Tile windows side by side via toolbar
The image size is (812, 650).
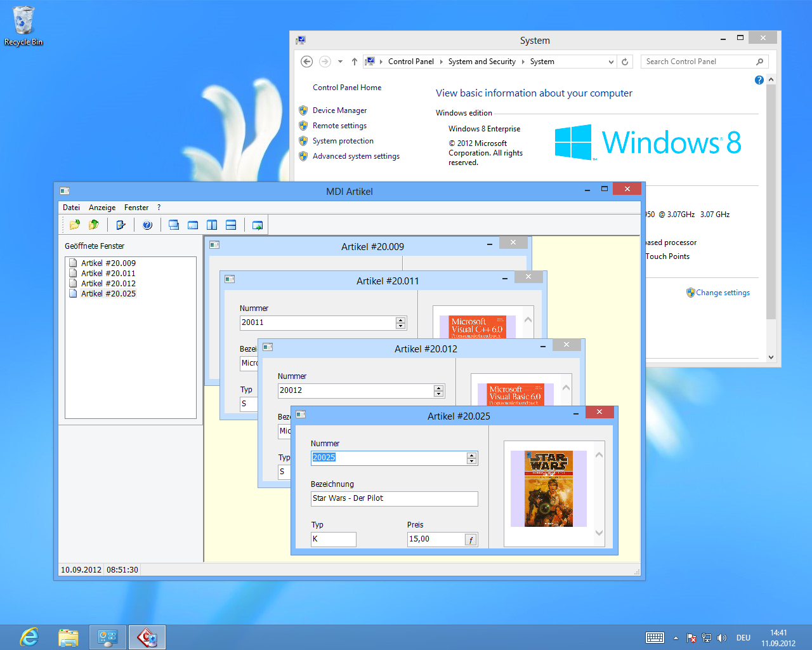[212, 225]
